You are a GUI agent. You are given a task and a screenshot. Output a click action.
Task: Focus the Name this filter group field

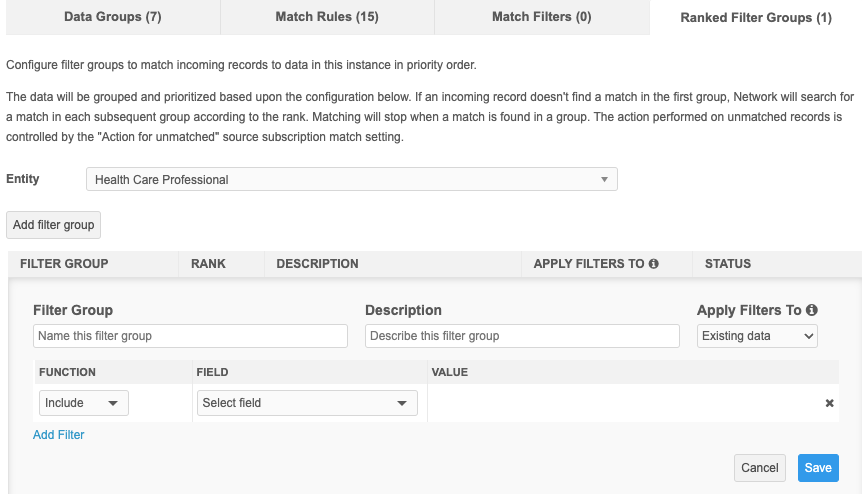pyautogui.click(x=190, y=336)
